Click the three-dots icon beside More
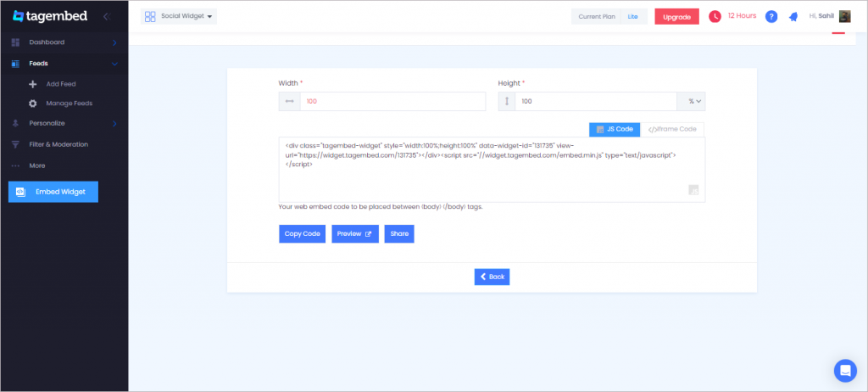 (15, 165)
